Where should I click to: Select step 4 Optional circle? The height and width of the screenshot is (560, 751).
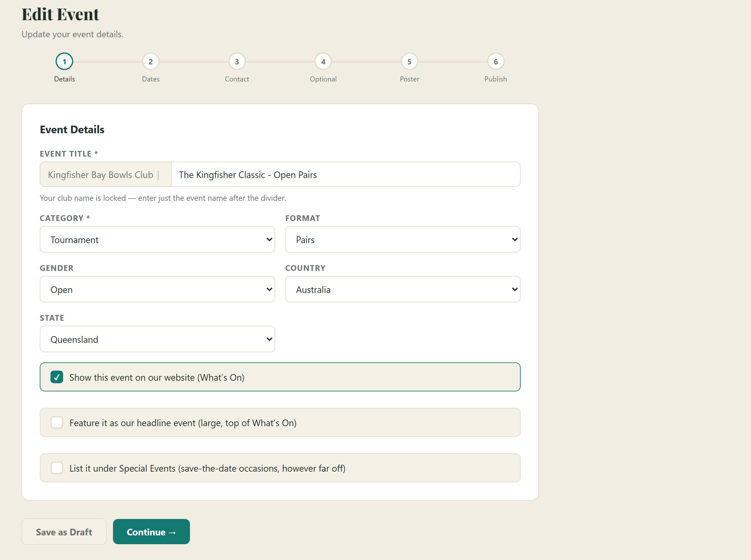pyautogui.click(x=323, y=62)
